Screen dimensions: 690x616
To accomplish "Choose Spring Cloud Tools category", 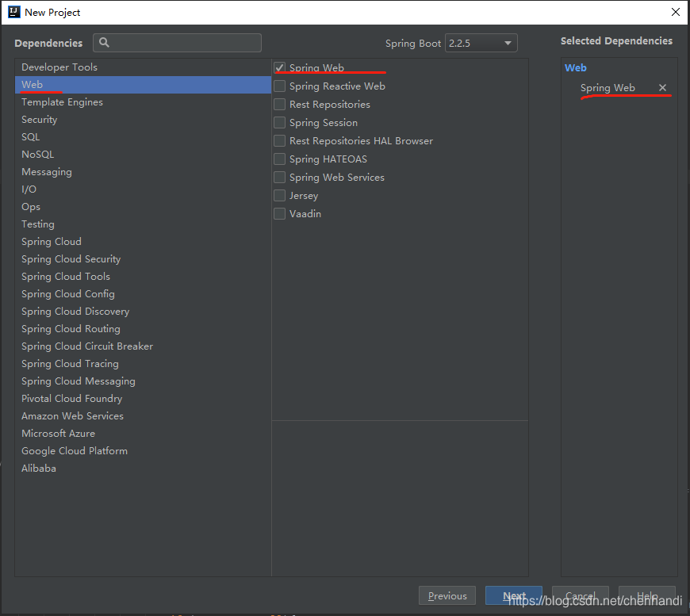I will [x=143, y=277].
